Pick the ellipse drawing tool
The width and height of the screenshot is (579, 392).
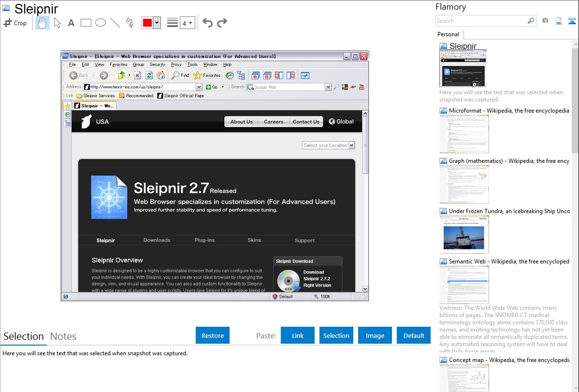[x=101, y=23]
